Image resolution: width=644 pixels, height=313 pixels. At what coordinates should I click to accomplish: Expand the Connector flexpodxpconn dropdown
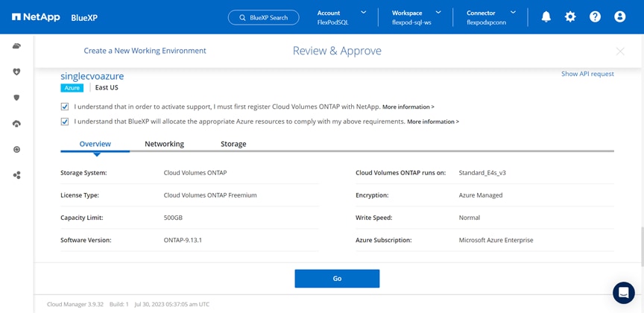513,13
